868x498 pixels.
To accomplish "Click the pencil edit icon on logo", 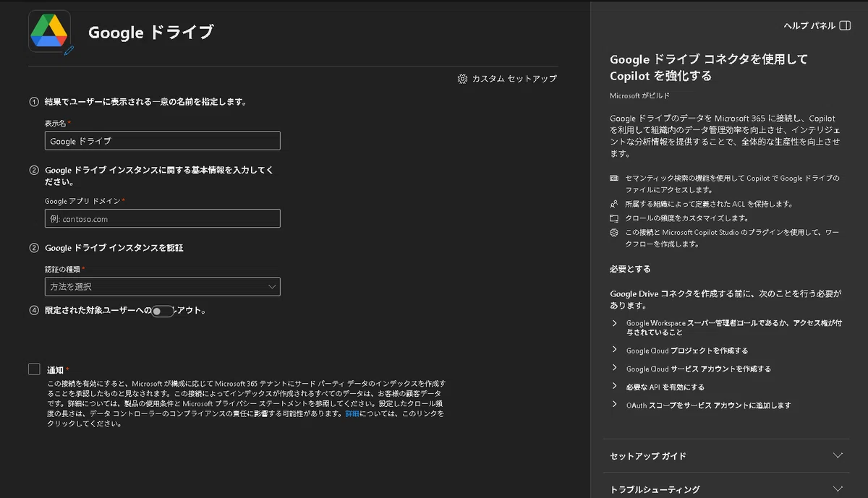I will 69,51.
